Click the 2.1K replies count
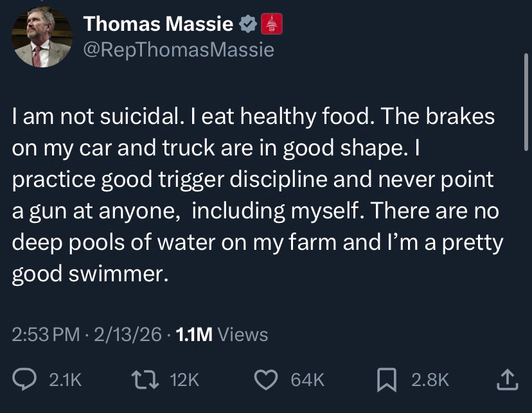Viewport: 532px width, 413px height. (66, 381)
